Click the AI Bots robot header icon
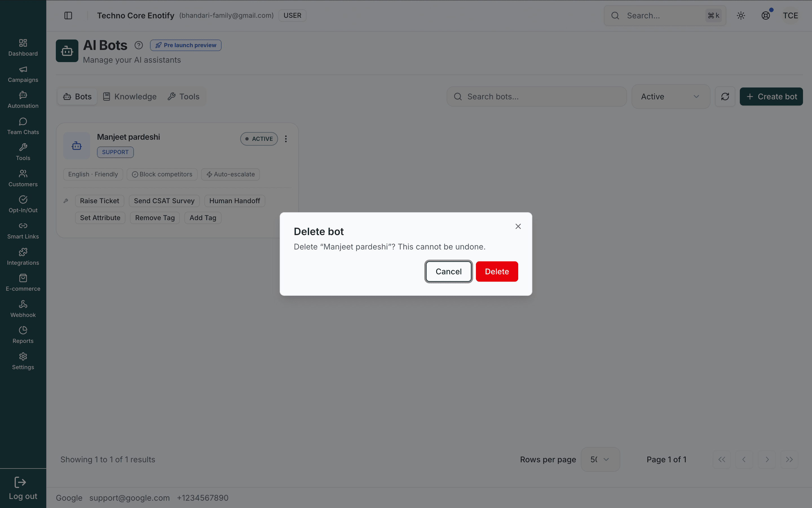The width and height of the screenshot is (812, 508). point(67,51)
